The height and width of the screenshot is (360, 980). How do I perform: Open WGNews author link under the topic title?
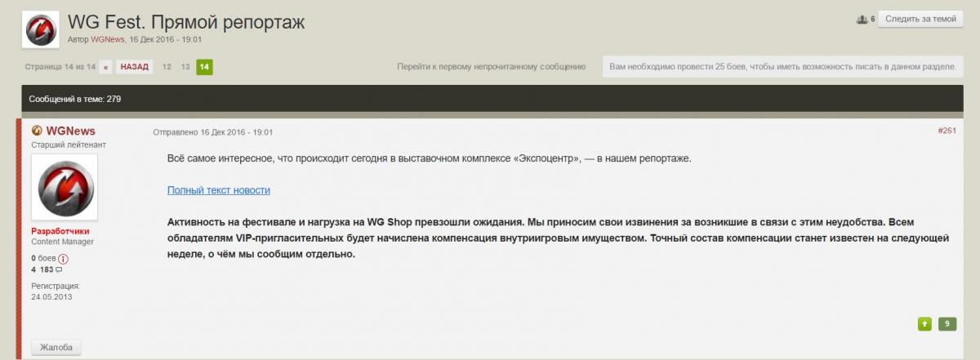coord(108,39)
